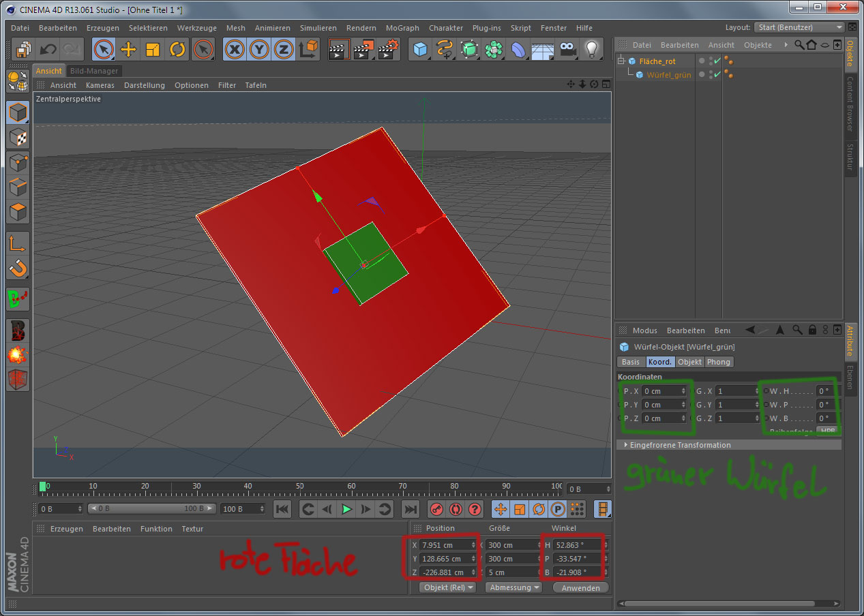864x616 pixels.
Task: Click position X field 7.951 cm
Action: coord(448,545)
